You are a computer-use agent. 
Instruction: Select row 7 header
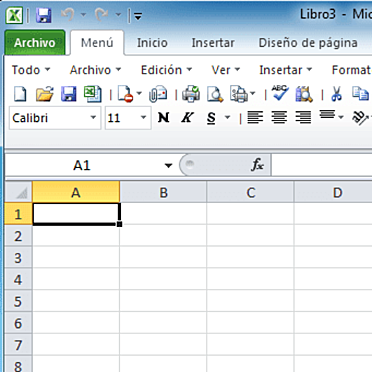[x=19, y=345]
